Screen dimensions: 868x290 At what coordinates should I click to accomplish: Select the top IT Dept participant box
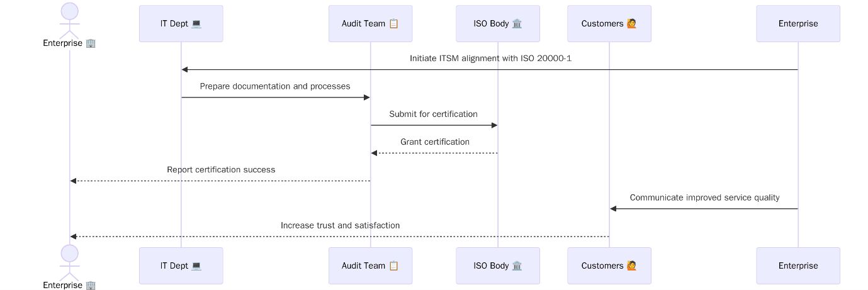pos(181,24)
